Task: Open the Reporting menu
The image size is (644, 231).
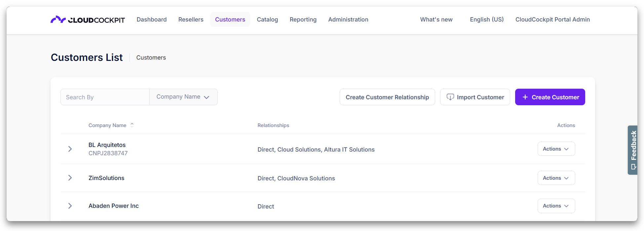Action: (x=303, y=20)
